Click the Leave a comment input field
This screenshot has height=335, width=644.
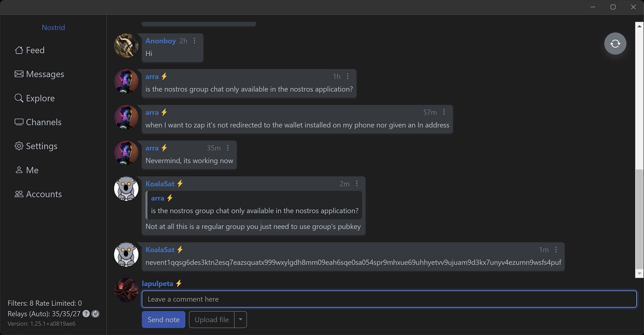pos(389,299)
